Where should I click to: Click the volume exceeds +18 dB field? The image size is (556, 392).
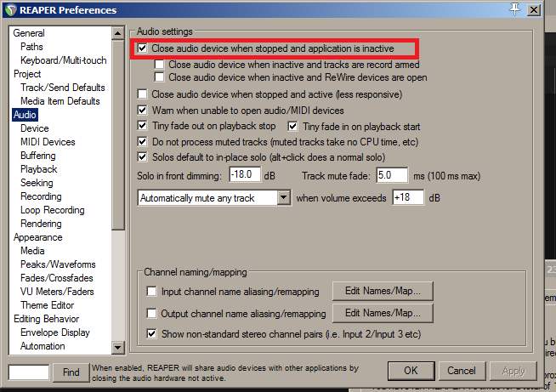[408, 197]
